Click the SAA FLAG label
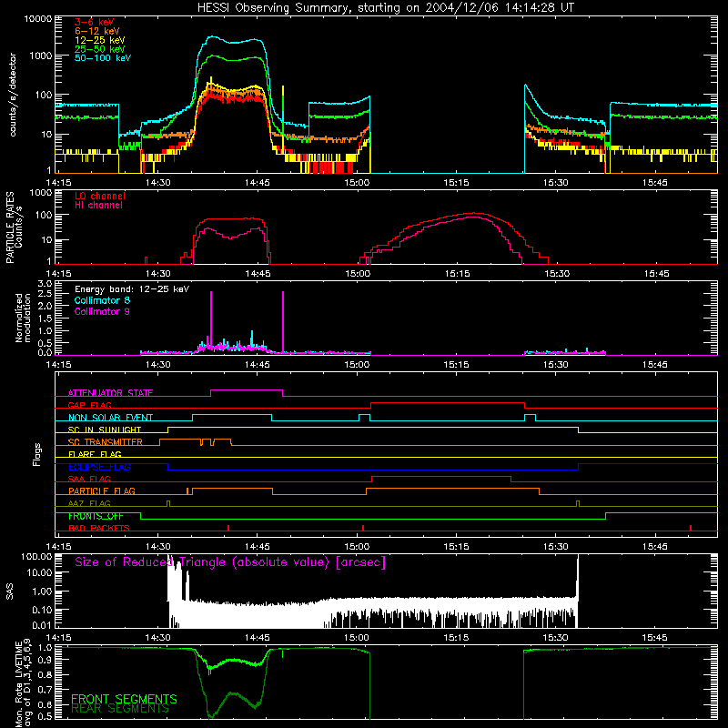Viewport: 728px width, 728px height. tap(89, 479)
